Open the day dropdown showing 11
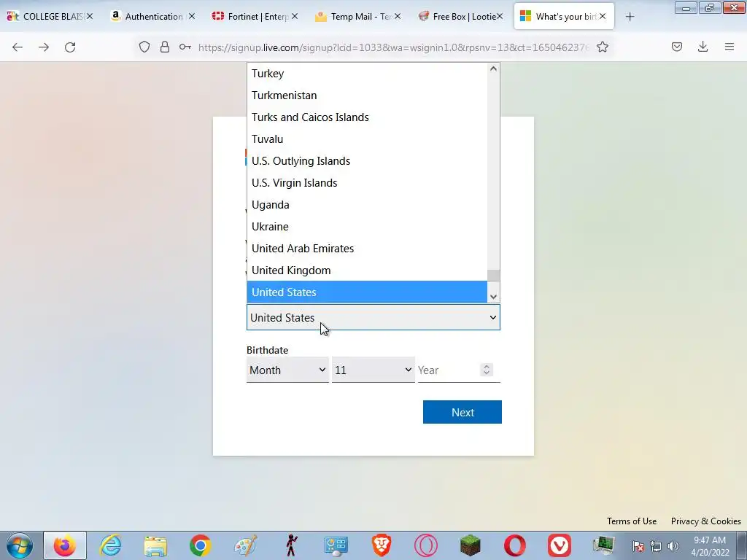The height and width of the screenshot is (560, 747). point(373,370)
